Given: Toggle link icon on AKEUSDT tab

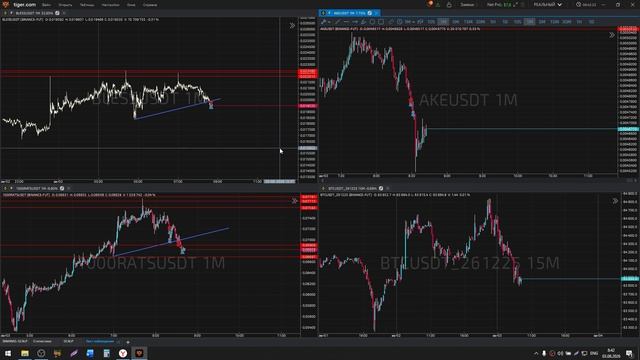Looking at the screenshot, I should [370, 13].
